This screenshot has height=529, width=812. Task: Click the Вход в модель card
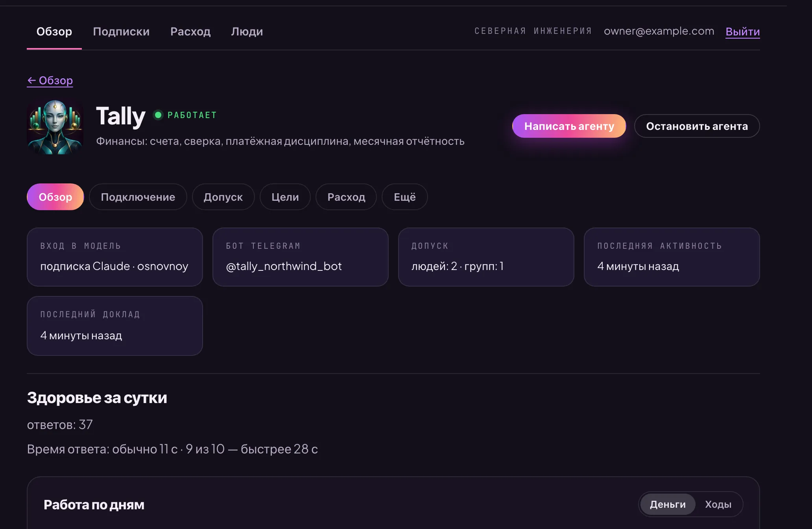pyautogui.click(x=115, y=257)
